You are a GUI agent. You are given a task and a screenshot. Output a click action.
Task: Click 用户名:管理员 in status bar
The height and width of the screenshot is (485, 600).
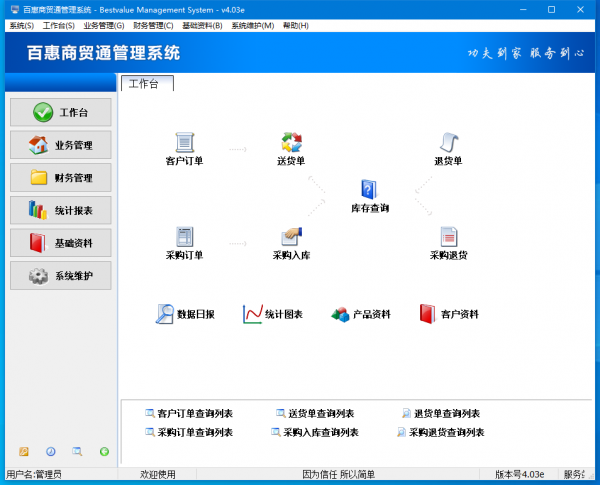(34, 475)
